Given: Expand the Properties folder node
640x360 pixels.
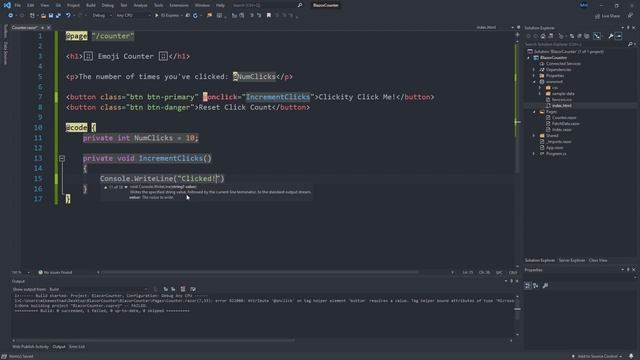Looking at the screenshot, I should (x=534, y=76).
